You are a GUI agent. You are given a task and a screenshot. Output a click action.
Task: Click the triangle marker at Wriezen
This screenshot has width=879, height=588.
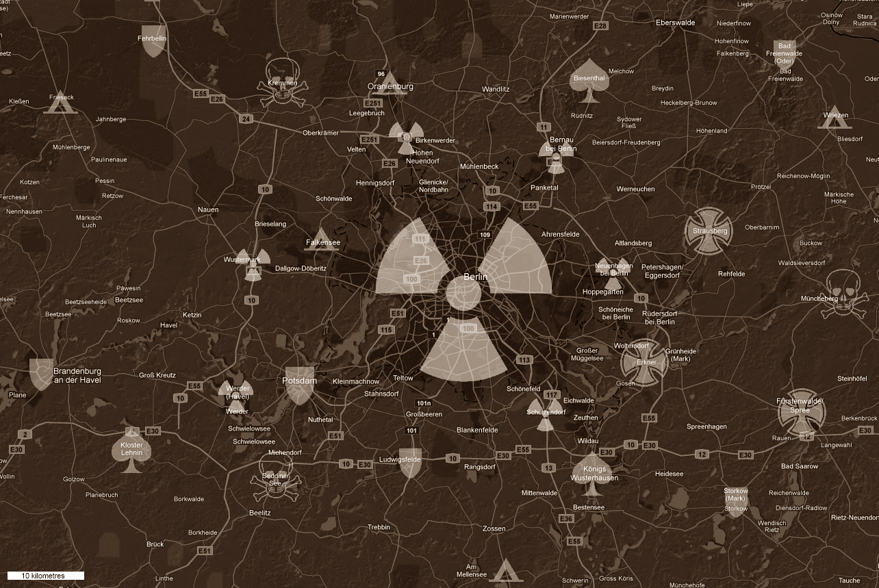pos(835,117)
